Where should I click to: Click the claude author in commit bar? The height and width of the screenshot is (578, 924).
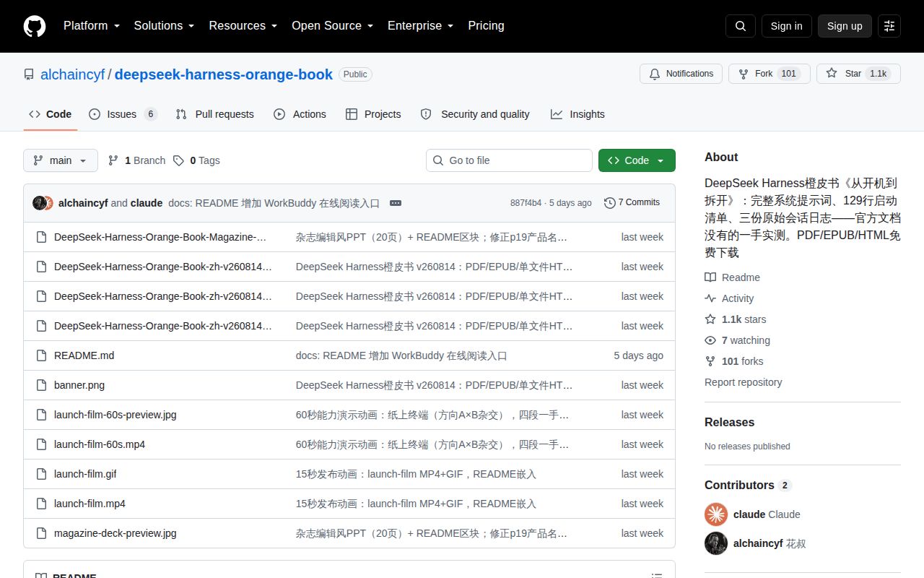[147, 203]
